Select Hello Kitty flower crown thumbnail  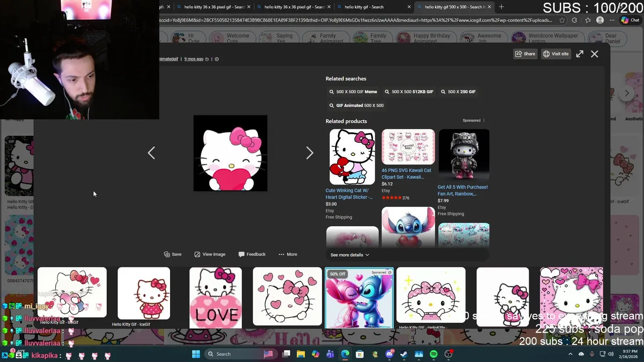point(431,295)
